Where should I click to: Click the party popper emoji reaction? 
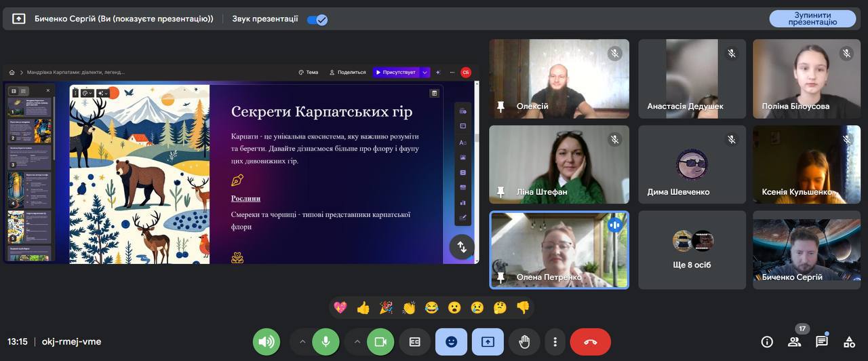coord(386,308)
